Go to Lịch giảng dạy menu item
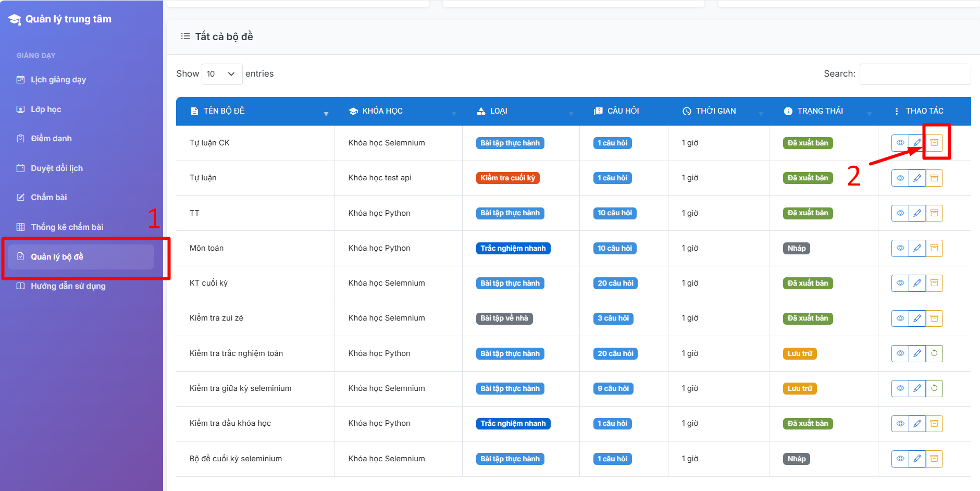The height and width of the screenshot is (491, 980). click(58, 80)
